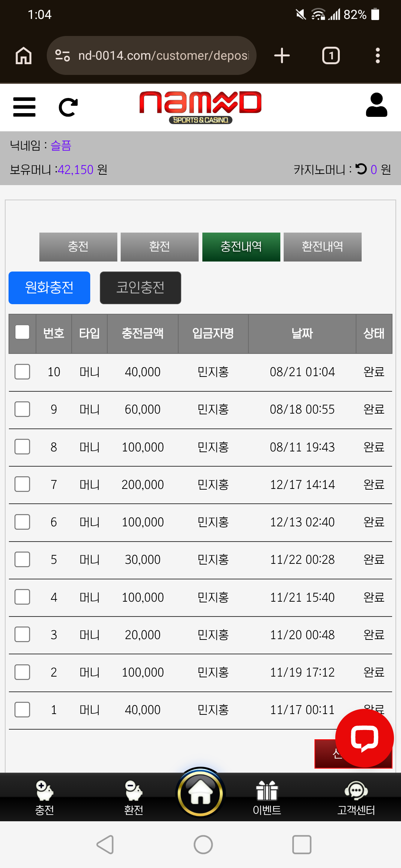The image size is (401, 868).
Task: Open browser new tab plus icon
Action: pos(282,56)
